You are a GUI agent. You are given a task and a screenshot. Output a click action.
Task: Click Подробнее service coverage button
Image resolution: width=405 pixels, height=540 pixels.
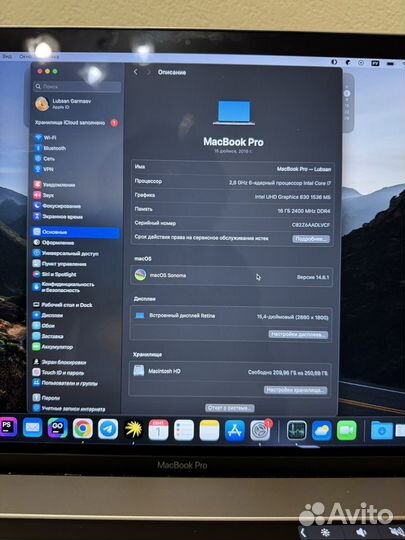click(311, 239)
